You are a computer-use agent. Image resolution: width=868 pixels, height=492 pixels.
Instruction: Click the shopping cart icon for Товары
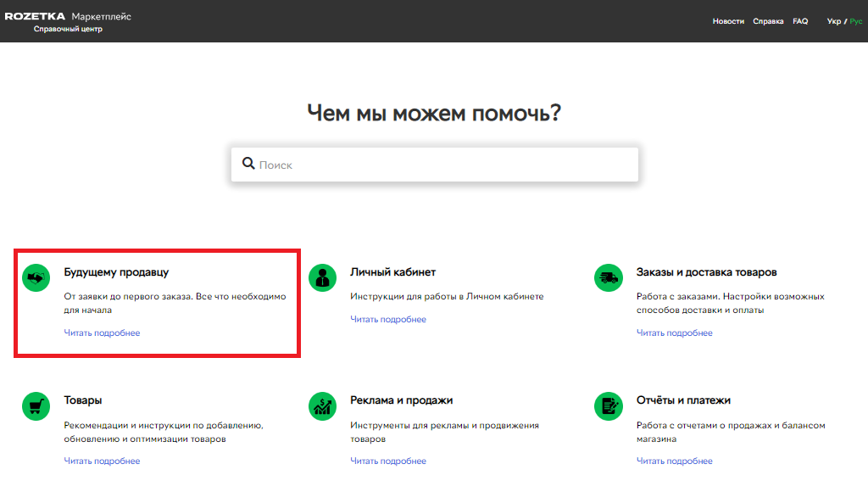point(36,405)
